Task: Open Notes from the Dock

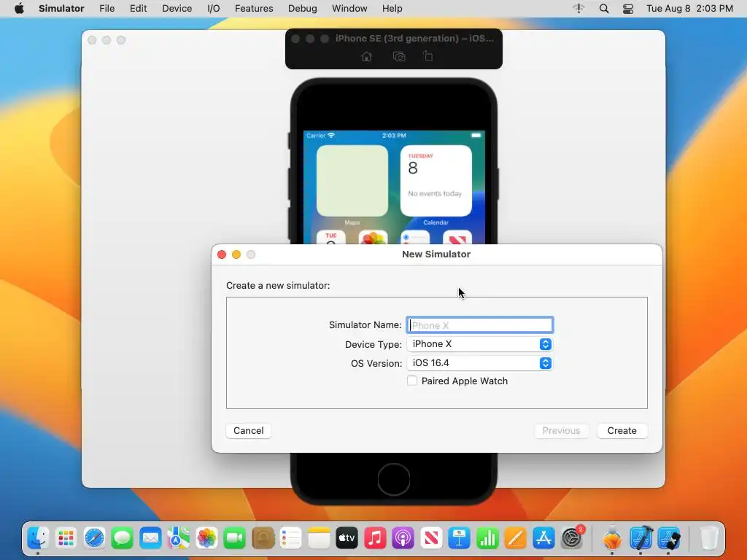Action: pos(319,538)
